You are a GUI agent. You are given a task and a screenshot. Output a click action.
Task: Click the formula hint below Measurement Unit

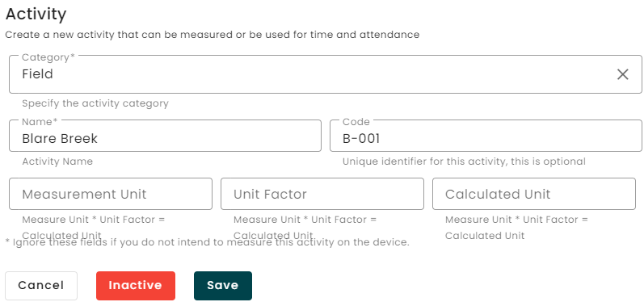(93, 228)
